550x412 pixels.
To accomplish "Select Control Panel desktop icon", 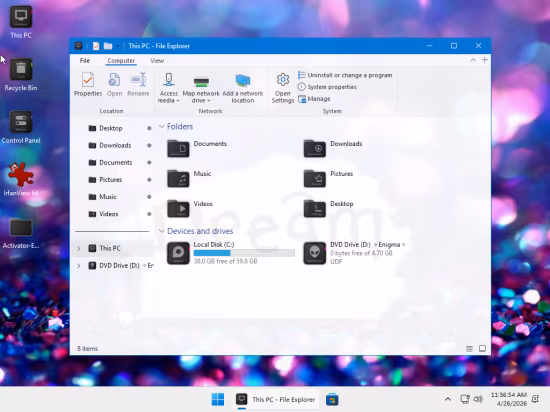I will 21,127.
